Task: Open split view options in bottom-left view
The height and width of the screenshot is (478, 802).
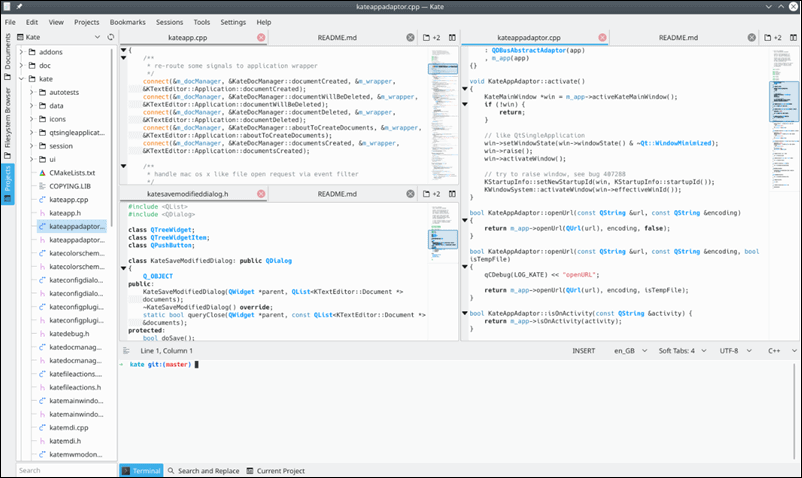Action: point(452,194)
